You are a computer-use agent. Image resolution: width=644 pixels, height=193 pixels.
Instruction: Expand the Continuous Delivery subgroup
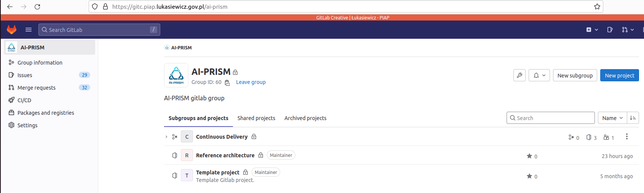(166, 137)
